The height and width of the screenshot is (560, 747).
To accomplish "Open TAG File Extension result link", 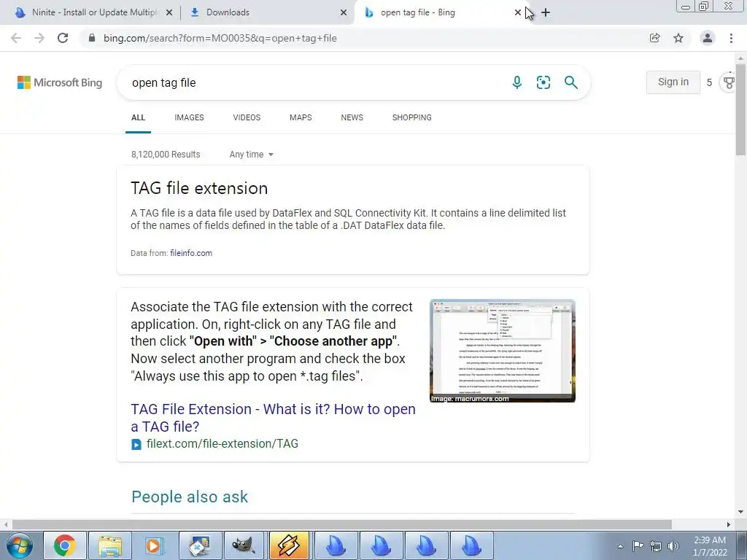I will [273, 418].
